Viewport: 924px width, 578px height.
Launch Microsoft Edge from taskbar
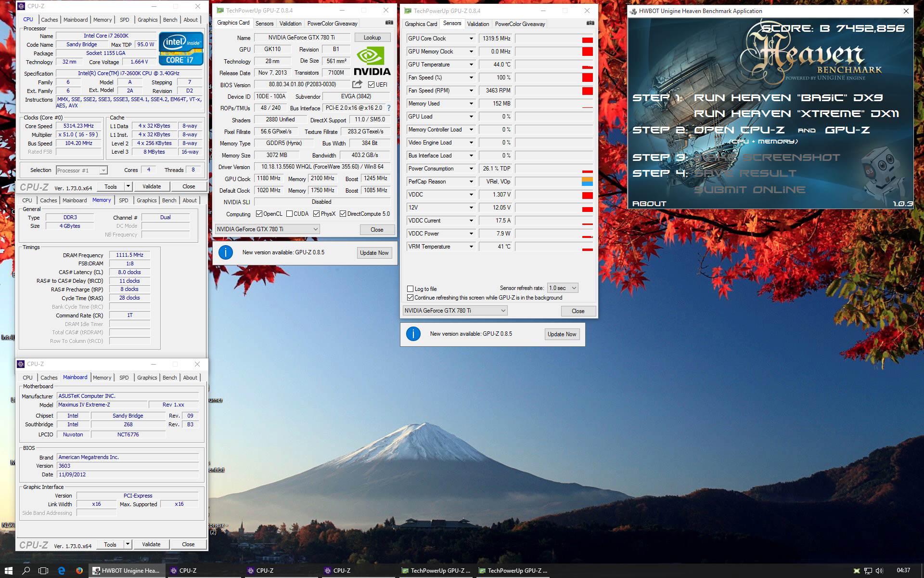pos(62,570)
